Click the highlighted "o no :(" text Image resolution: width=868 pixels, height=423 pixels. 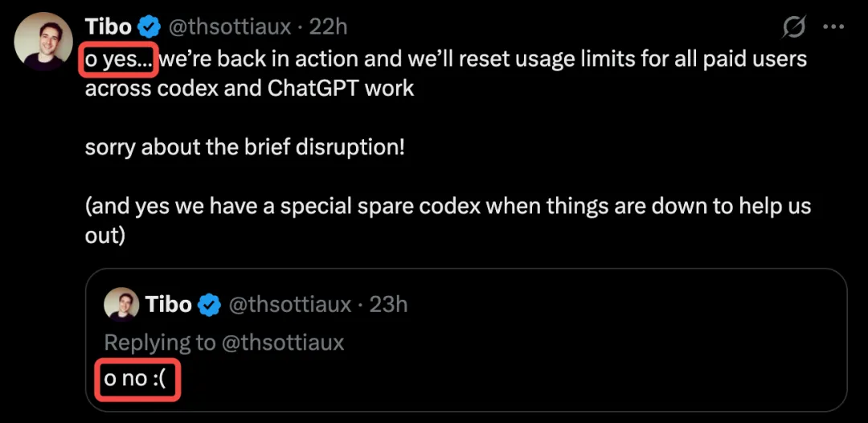[x=135, y=380]
